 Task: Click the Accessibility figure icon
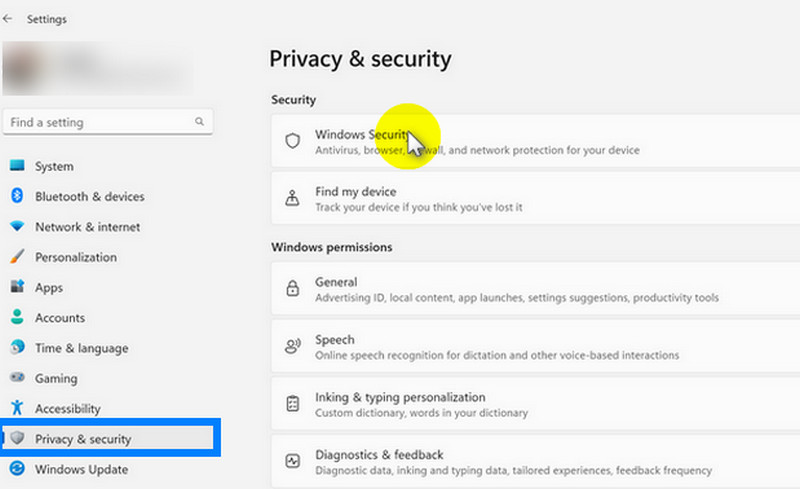point(16,408)
